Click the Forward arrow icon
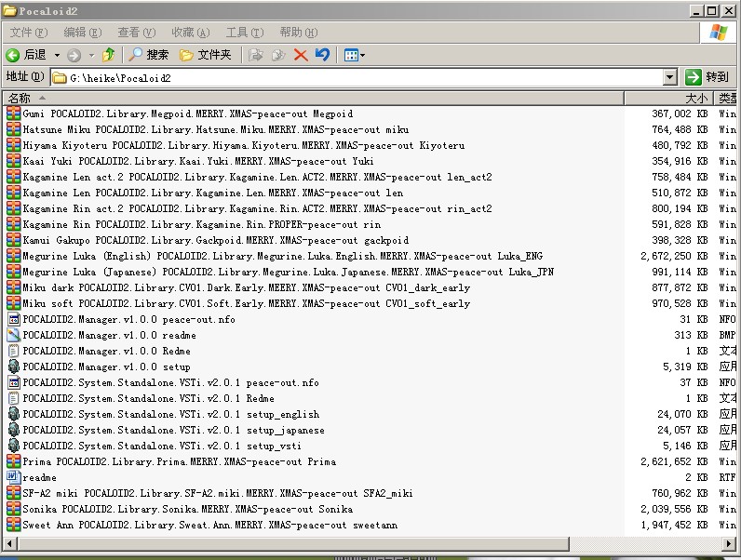The image size is (741, 560). (x=74, y=55)
